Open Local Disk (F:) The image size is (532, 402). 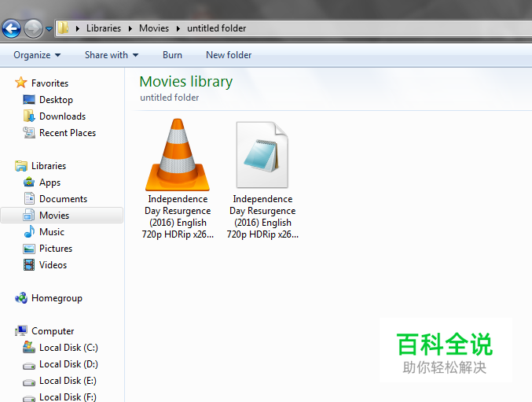point(68,396)
